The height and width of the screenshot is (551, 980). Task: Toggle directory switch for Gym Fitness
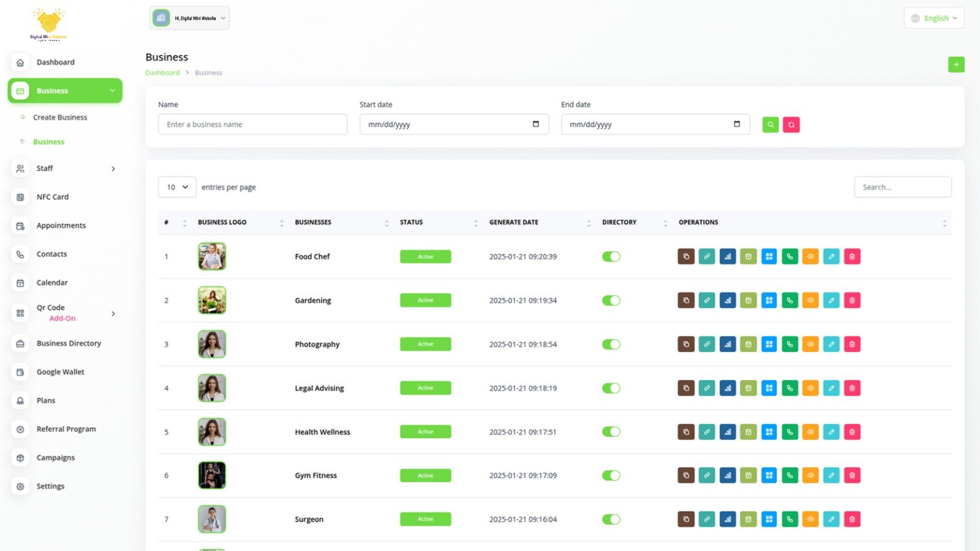pos(611,475)
